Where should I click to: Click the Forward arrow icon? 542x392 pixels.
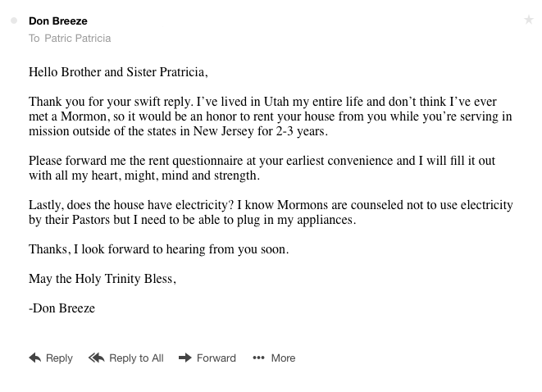click(184, 358)
